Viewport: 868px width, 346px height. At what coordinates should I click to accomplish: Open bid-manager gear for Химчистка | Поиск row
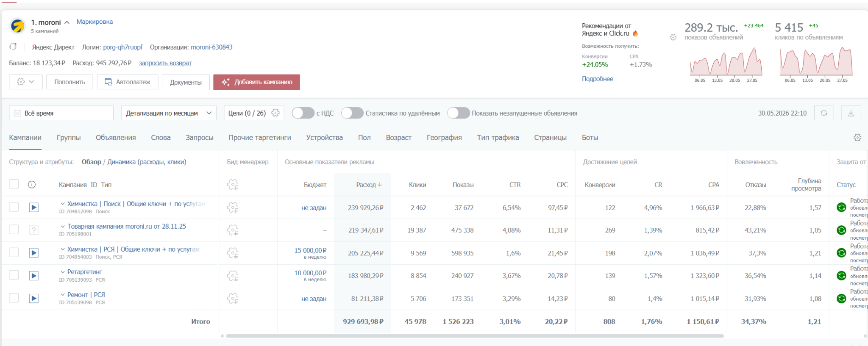pos(233,208)
